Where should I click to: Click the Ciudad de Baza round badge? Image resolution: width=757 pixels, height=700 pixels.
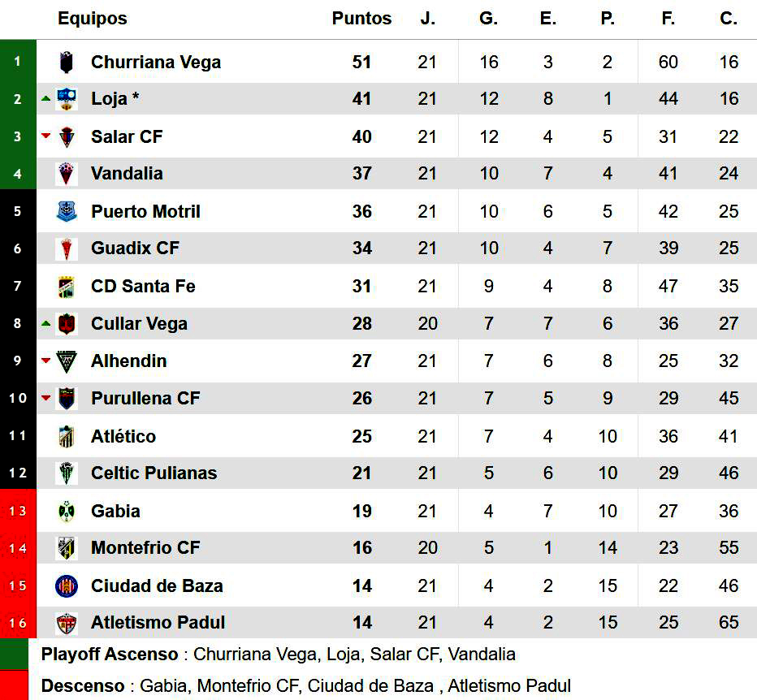pyautogui.click(x=67, y=585)
